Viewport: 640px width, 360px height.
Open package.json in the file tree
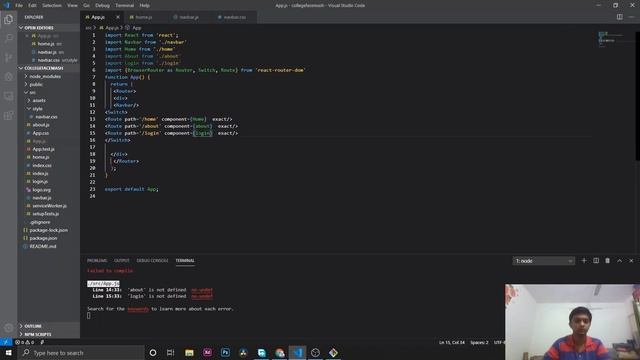[x=43, y=238]
